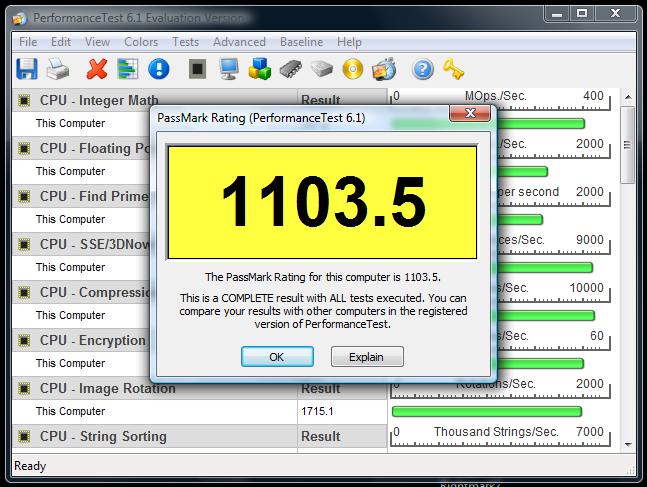
Task: Click the CPU Find Prime chip icon
Action: [24, 196]
